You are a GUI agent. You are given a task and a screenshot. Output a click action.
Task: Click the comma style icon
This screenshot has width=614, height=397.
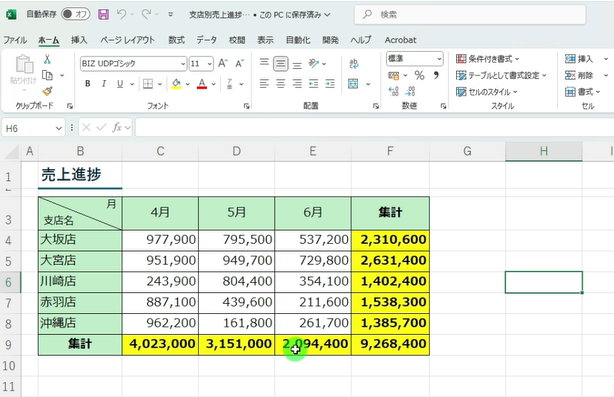point(436,75)
